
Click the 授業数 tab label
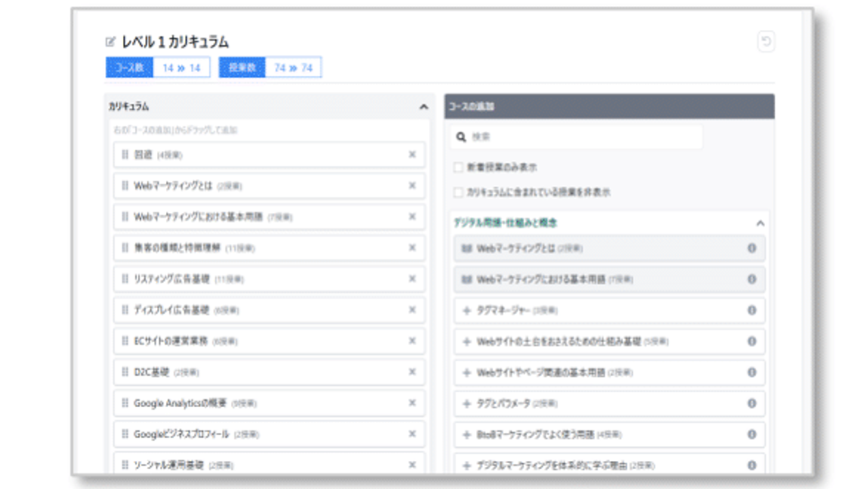click(242, 68)
